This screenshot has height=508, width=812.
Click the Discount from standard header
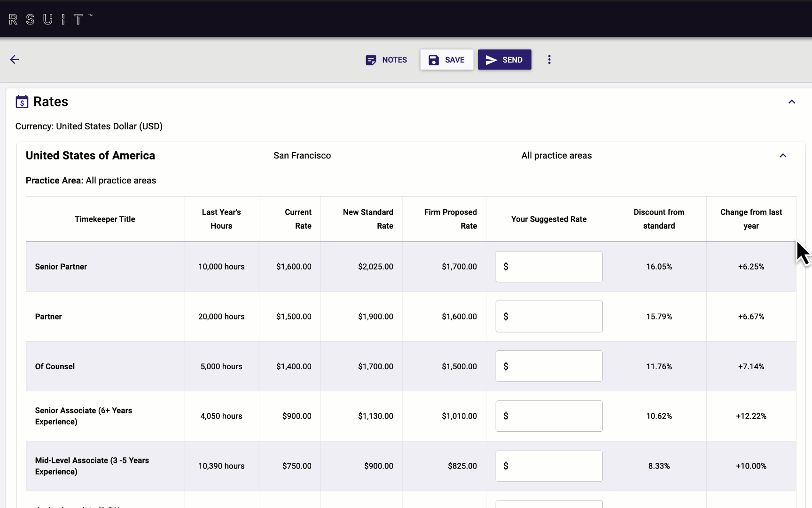coord(659,219)
